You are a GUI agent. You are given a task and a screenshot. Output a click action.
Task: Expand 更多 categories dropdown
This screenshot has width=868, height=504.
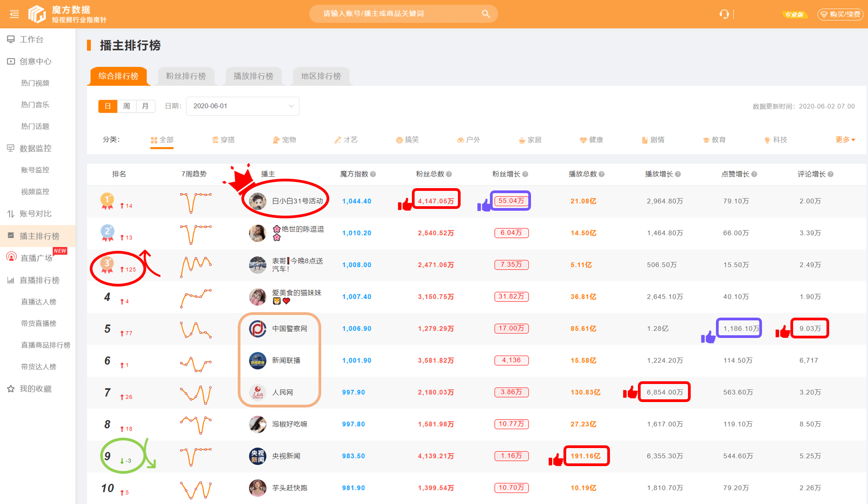click(x=845, y=139)
